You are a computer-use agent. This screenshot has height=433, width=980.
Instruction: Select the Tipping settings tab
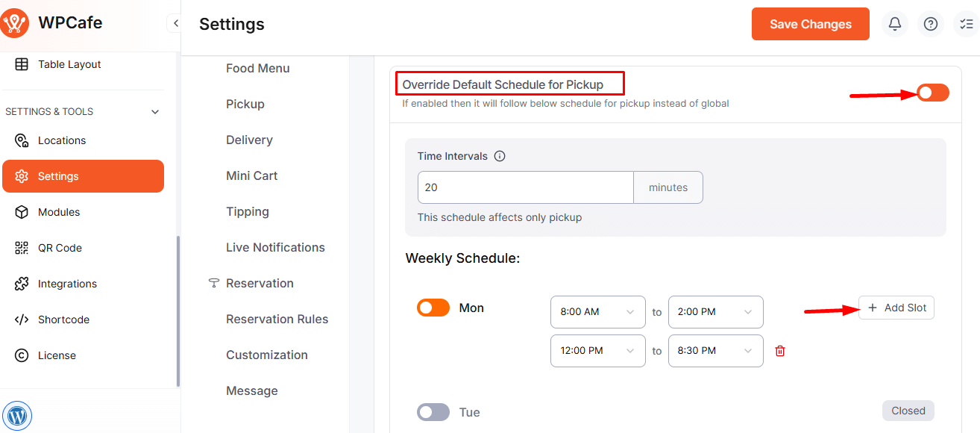pyautogui.click(x=248, y=211)
